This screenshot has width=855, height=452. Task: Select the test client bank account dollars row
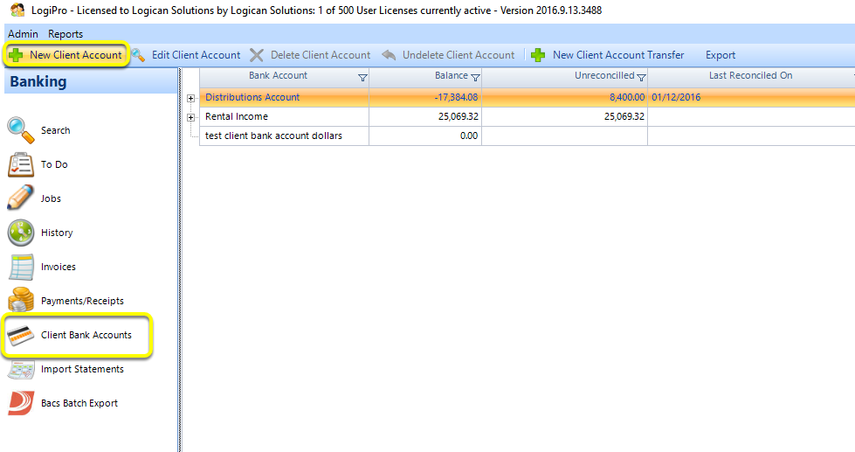527,136
